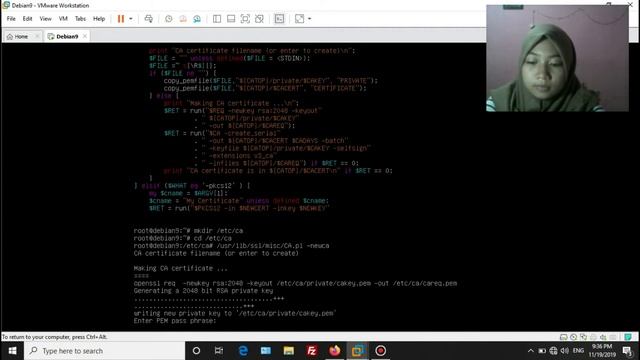640x360 pixels.
Task: Open the volume control in system tray
Action: 565,351
